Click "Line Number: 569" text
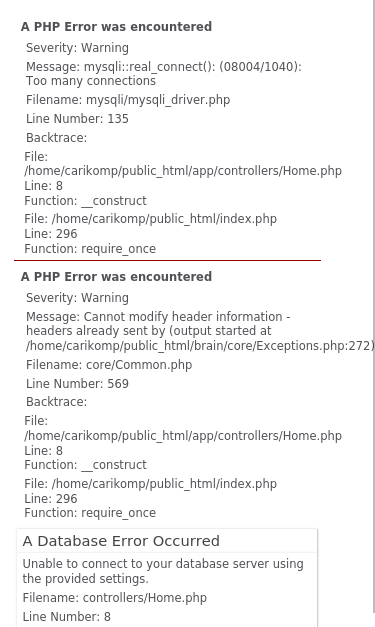 (77, 384)
